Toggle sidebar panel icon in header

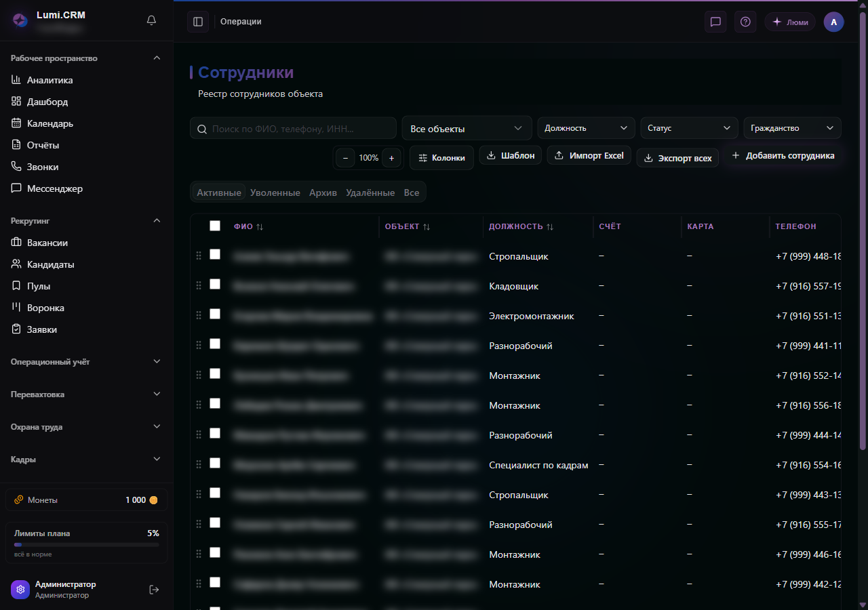pyautogui.click(x=198, y=22)
